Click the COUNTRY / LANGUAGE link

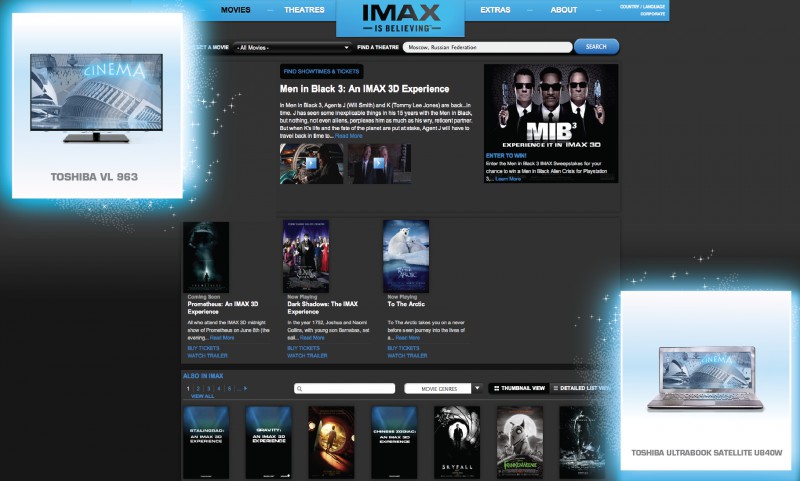(x=642, y=7)
